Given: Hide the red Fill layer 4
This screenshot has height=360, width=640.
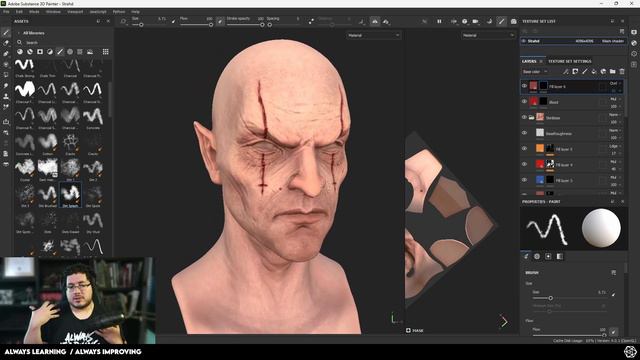Looking at the screenshot, I should click(x=524, y=164).
